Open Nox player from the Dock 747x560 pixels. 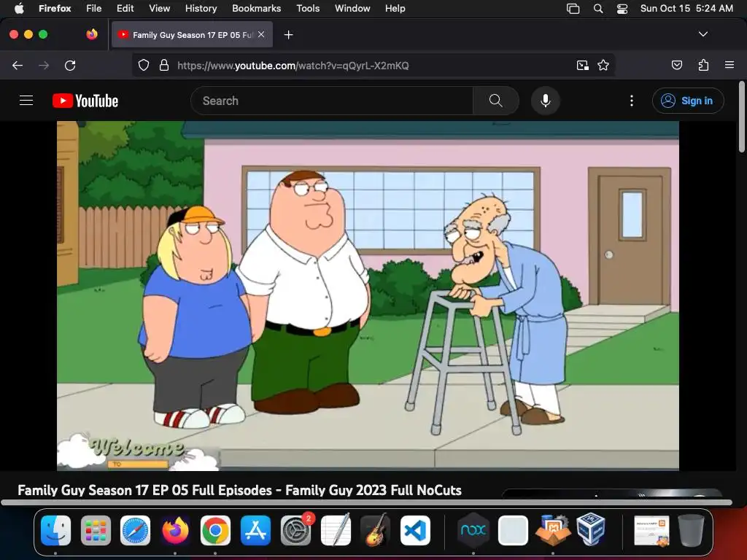tap(473, 531)
